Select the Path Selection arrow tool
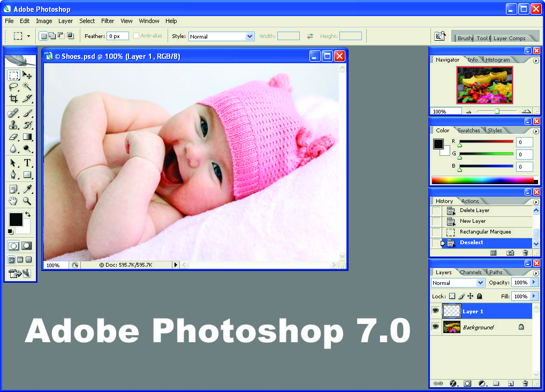Screen dimensions: 545x392 tap(13, 163)
